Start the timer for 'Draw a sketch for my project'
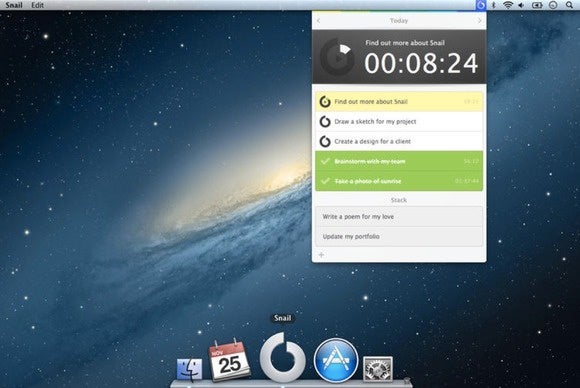Screen dimensions: 580x388 (x=325, y=121)
